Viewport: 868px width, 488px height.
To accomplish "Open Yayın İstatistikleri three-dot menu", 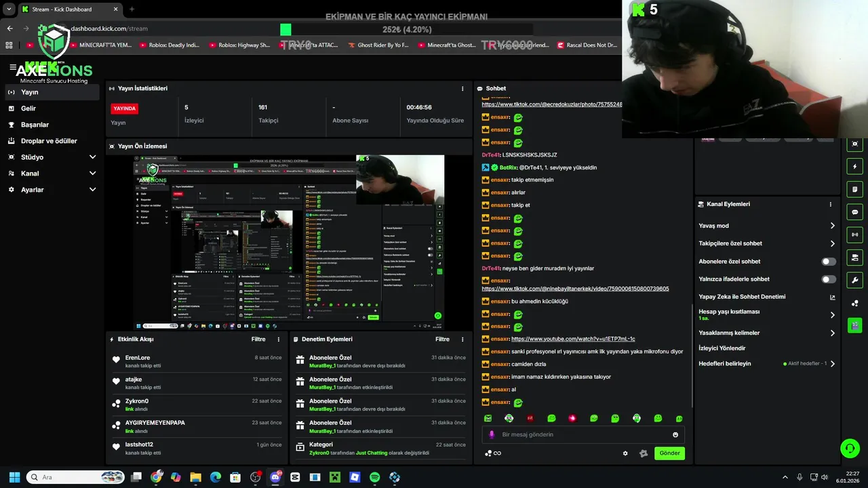I will tap(462, 89).
